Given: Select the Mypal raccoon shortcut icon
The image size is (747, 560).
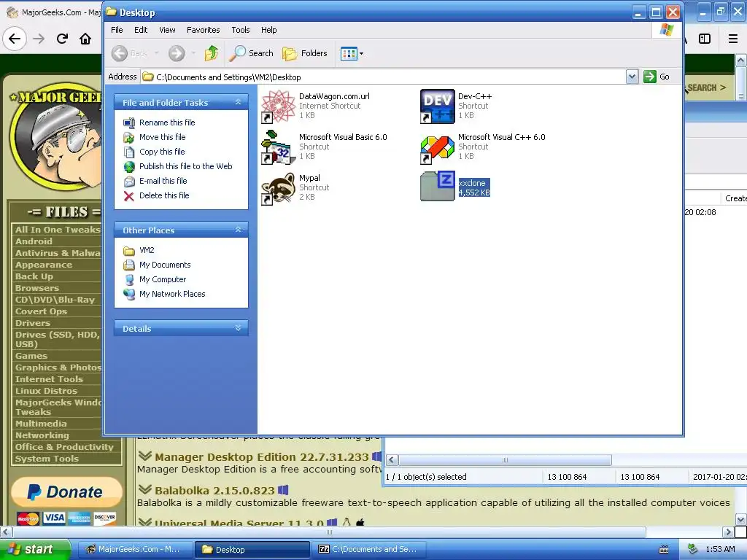Looking at the screenshot, I should pyautogui.click(x=279, y=188).
